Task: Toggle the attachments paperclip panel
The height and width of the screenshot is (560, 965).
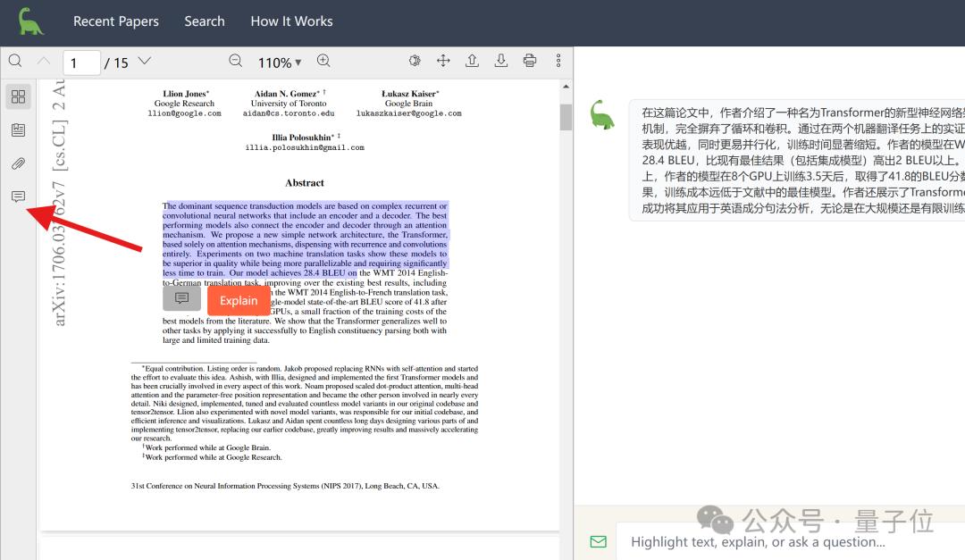Action: point(18,163)
